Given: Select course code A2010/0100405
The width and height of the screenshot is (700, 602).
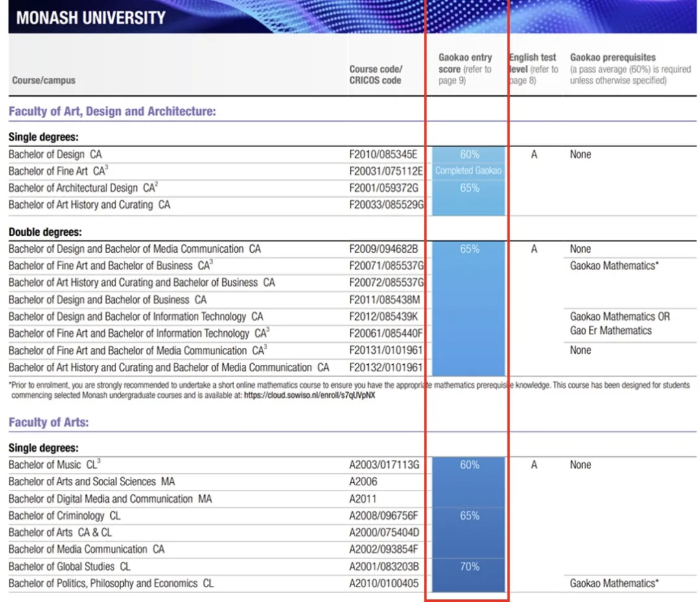Looking at the screenshot, I should [385, 583].
